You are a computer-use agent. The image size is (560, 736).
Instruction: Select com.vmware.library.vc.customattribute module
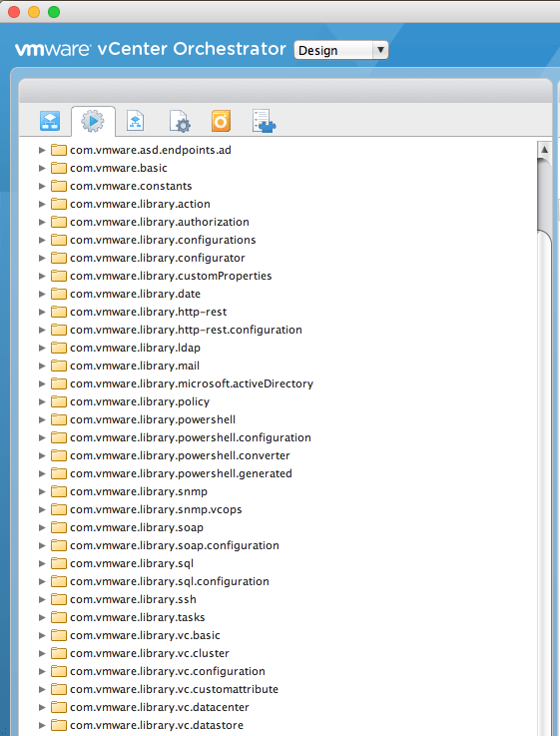coord(174,689)
